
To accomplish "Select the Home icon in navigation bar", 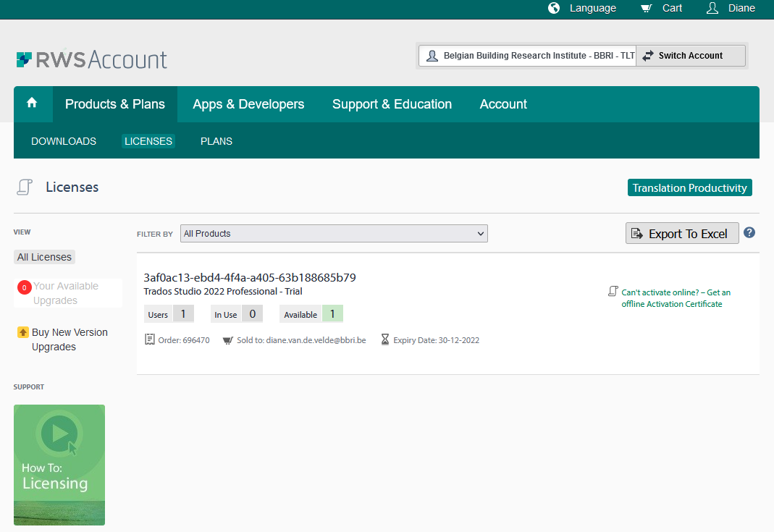I will click(x=32, y=104).
